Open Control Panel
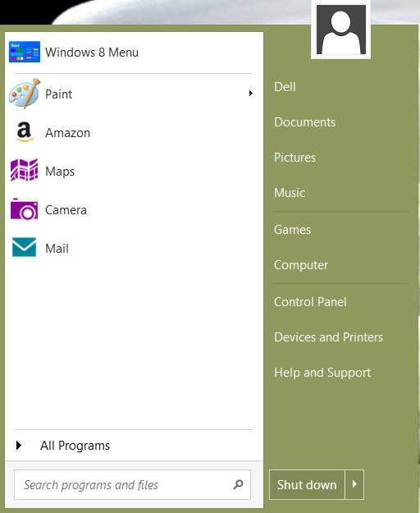420x513 pixels. [310, 302]
